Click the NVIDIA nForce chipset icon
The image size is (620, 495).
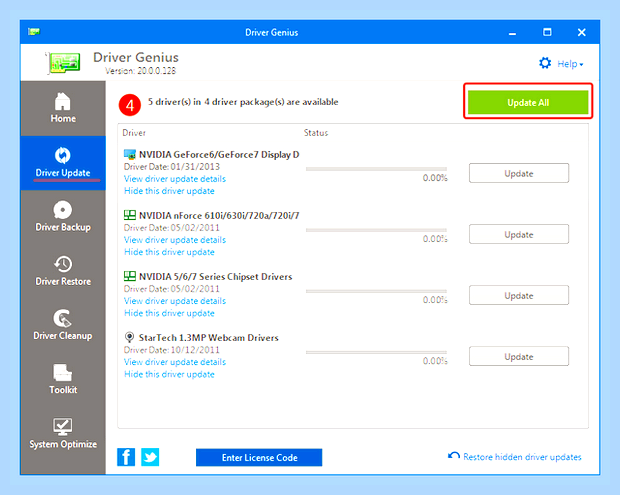click(x=130, y=215)
